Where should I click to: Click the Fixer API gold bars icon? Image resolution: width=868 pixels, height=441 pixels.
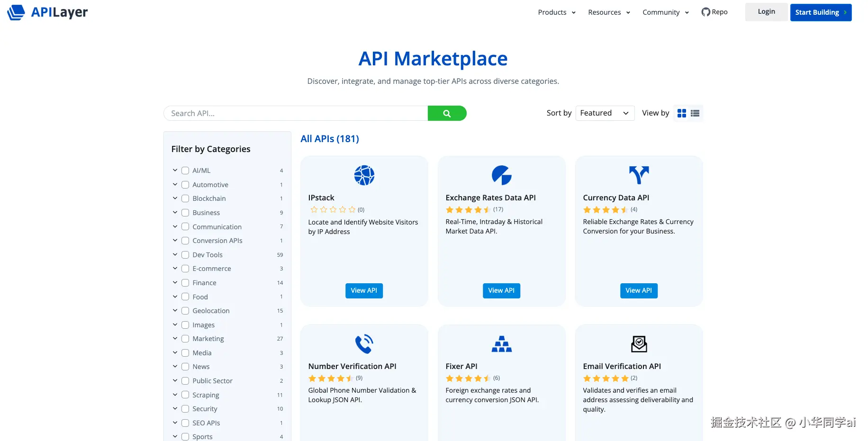(502, 344)
